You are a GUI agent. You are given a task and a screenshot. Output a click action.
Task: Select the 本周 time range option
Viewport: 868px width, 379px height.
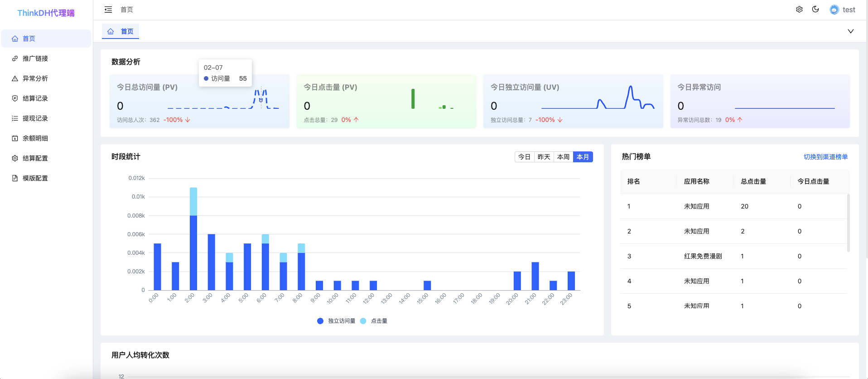(563, 157)
